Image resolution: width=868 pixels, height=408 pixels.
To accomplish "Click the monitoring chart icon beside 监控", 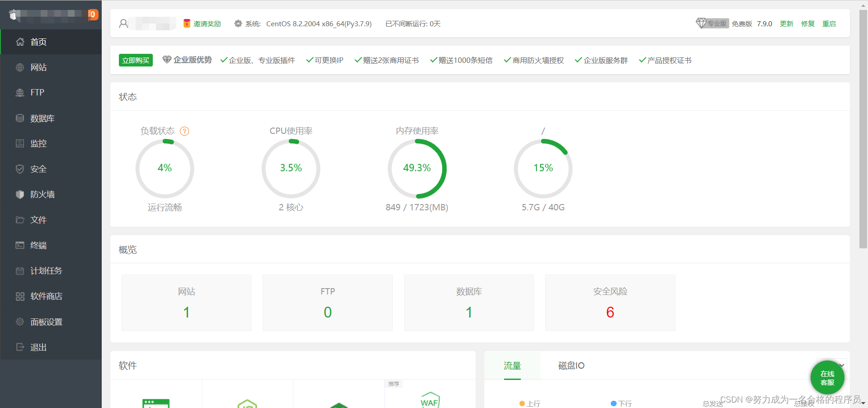I will pos(20,144).
